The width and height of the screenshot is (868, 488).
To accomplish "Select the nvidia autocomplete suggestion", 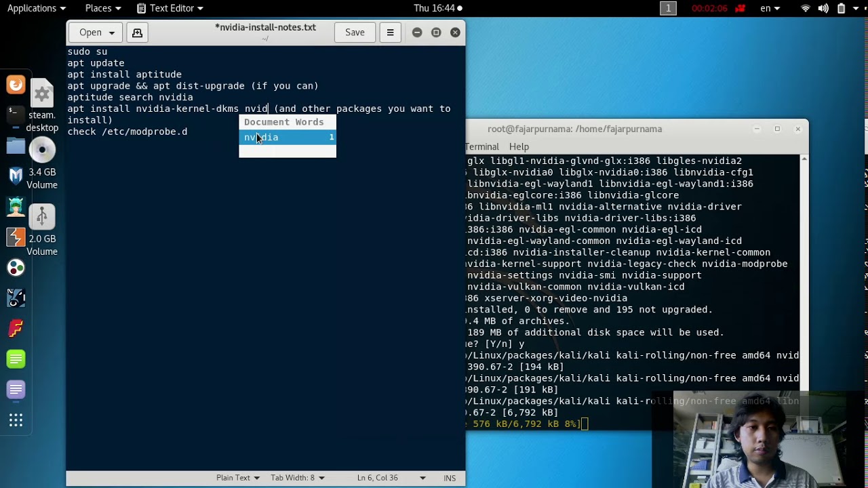I will 288,137.
